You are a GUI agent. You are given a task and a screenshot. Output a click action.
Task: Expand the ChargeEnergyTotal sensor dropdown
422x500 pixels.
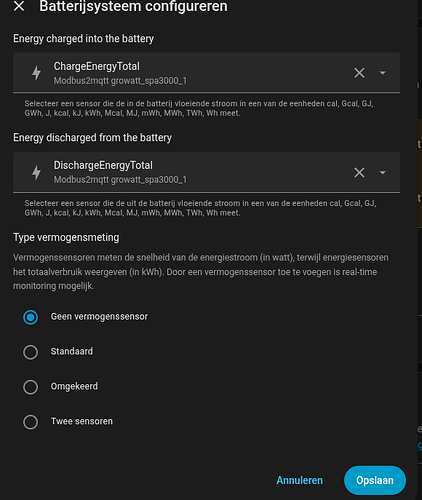(383, 73)
